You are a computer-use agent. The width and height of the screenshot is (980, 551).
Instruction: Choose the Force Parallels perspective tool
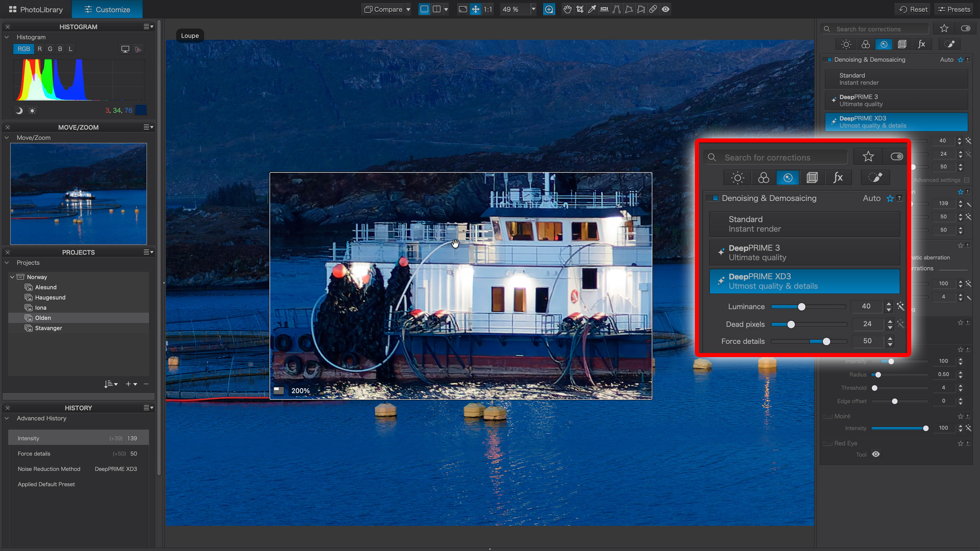(617, 9)
